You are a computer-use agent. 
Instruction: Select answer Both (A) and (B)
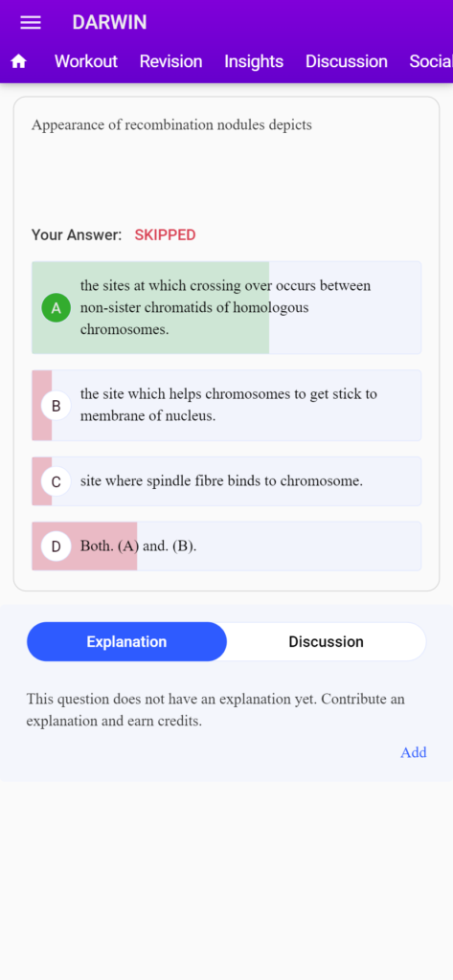[226, 546]
